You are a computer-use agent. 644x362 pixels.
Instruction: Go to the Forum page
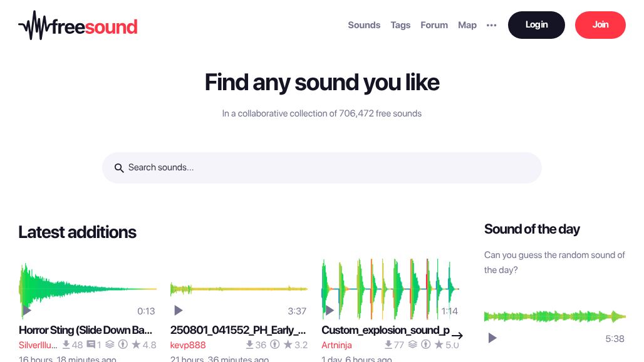pos(434,25)
